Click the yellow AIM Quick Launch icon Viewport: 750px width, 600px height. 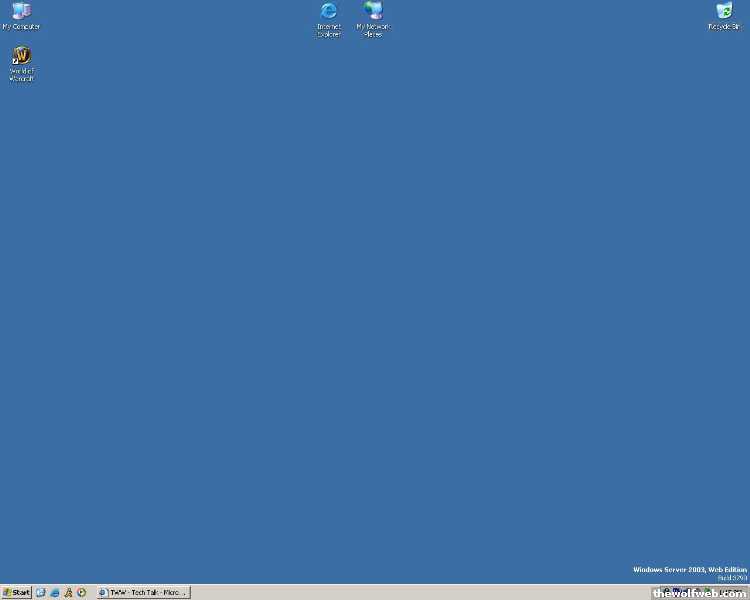point(68,592)
